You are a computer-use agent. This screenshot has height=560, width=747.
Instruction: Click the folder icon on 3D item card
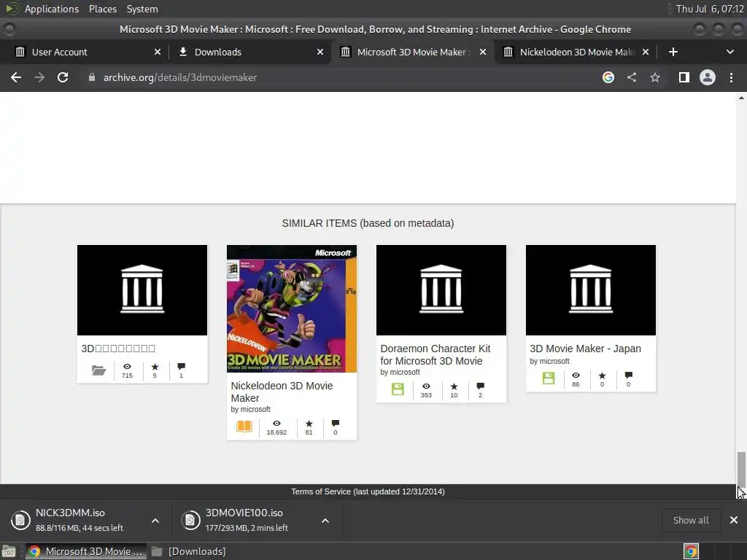98,370
